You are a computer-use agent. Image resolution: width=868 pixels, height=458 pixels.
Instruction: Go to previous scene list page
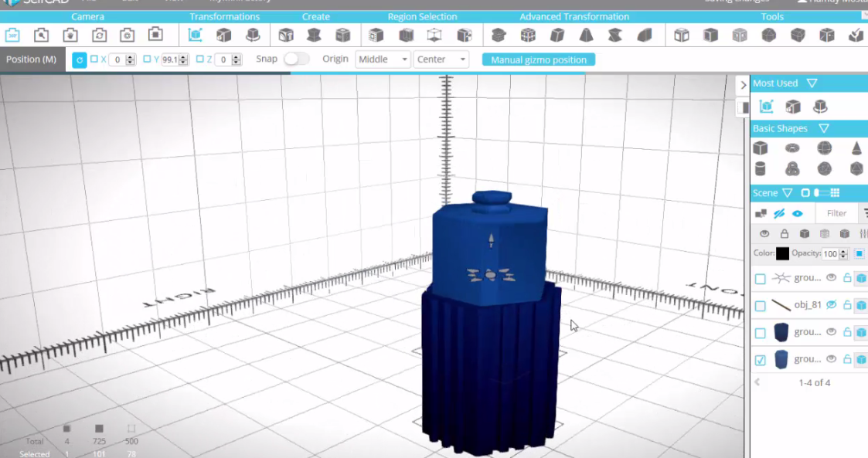(x=757, y=382)
